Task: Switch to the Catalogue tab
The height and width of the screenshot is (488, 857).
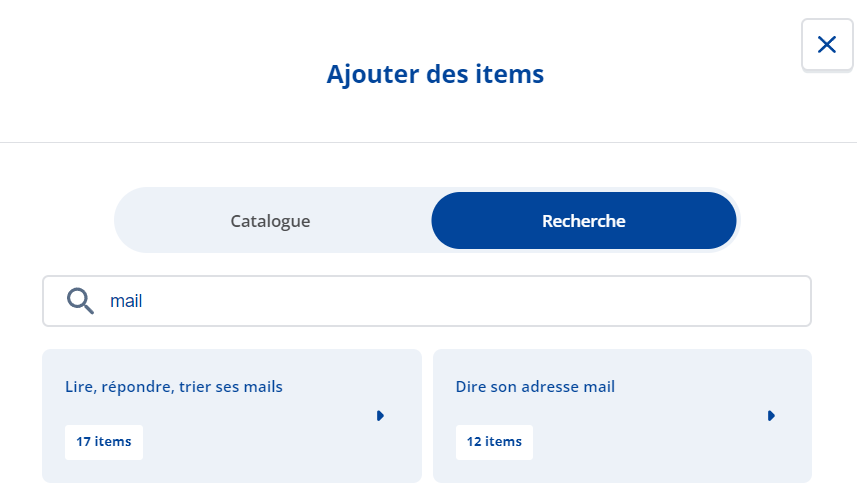Action: point(271,221)
